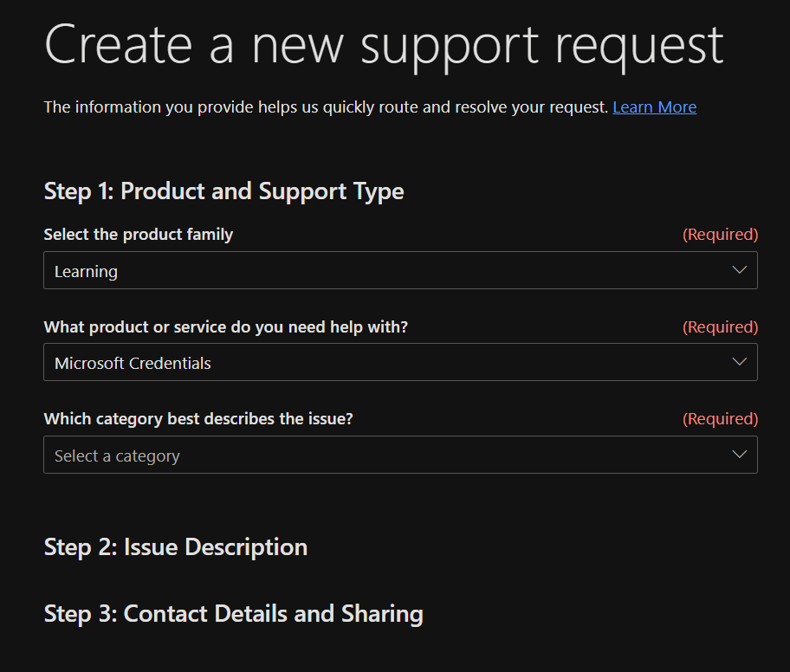Viewport: 790px width, 672px height.
Task: Expand Step 3: Contact Details and Sharing
Action: 234,614
